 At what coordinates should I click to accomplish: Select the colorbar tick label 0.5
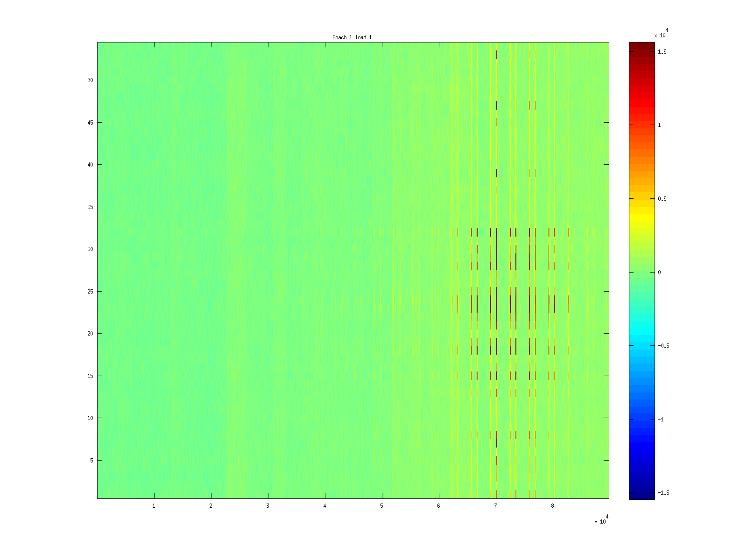pyautogui.click(x=662, y=199)
